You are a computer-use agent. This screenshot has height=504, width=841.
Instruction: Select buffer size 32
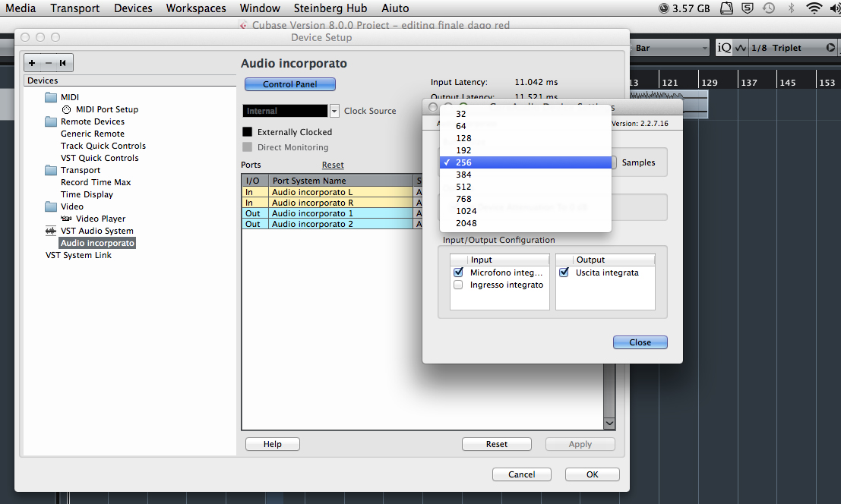click(x=526, y=114)
